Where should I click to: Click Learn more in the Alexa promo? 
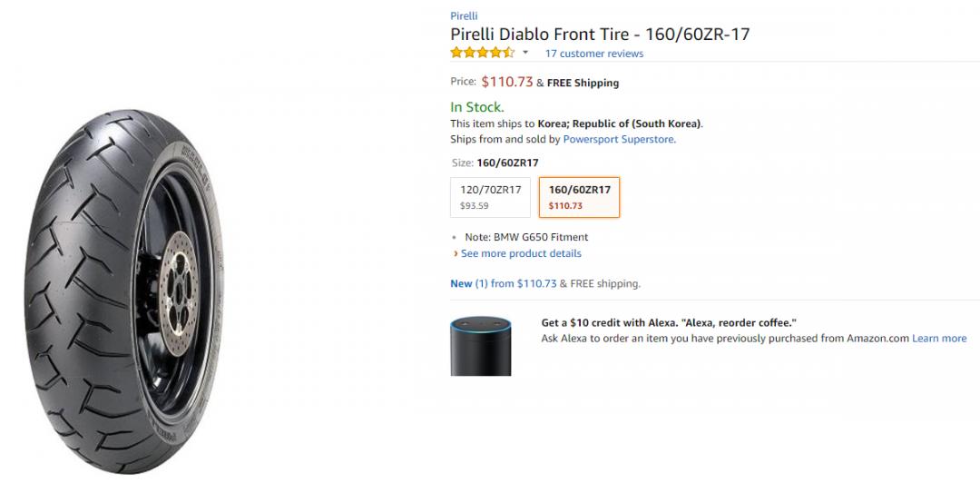click(x=939, y=339)
